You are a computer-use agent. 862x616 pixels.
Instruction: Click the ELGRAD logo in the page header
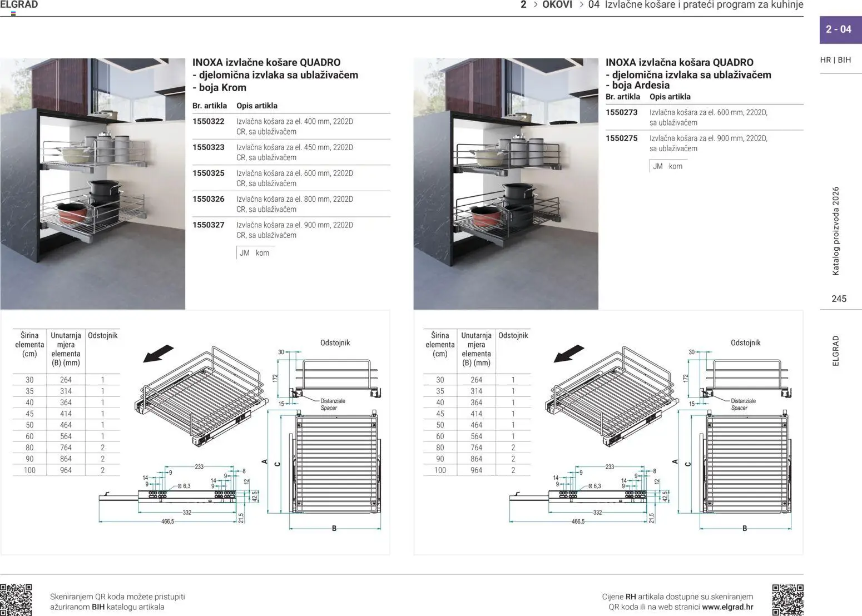pyautogui.click(x=19, y=5)
